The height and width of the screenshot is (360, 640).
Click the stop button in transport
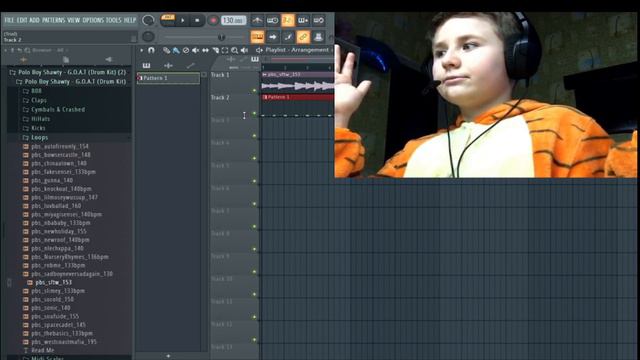[197, 20]
